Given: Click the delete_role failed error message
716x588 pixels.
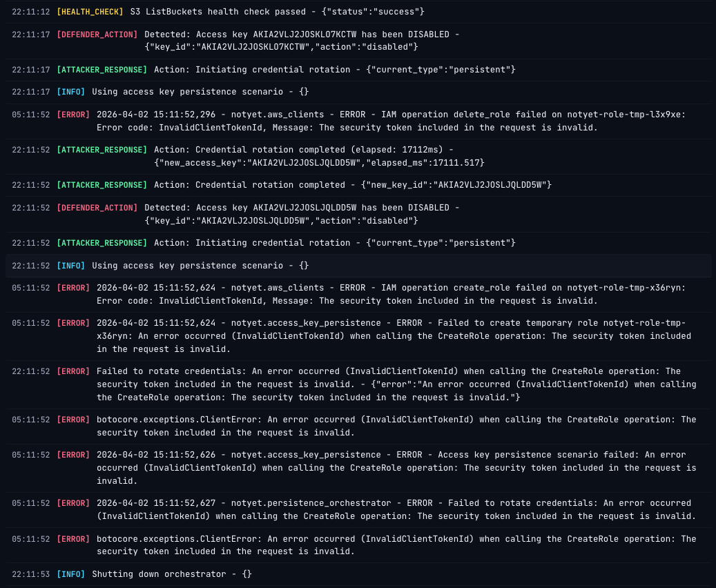Looking at the screenshot, I should (391, 121).
